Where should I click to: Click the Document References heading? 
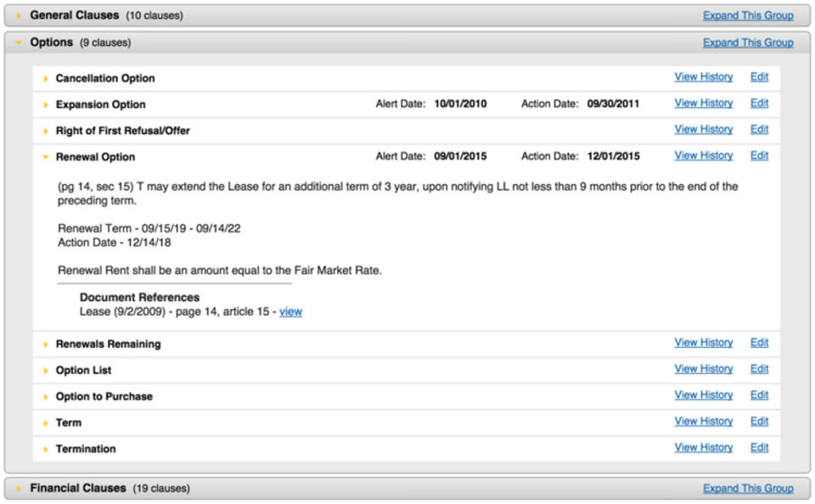[x=140, y=298]
